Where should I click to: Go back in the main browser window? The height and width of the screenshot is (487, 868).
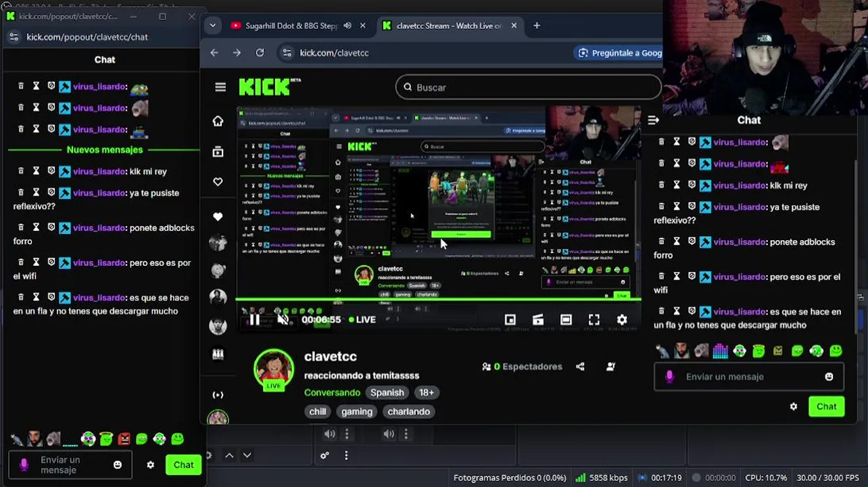[x=214, y=53]
